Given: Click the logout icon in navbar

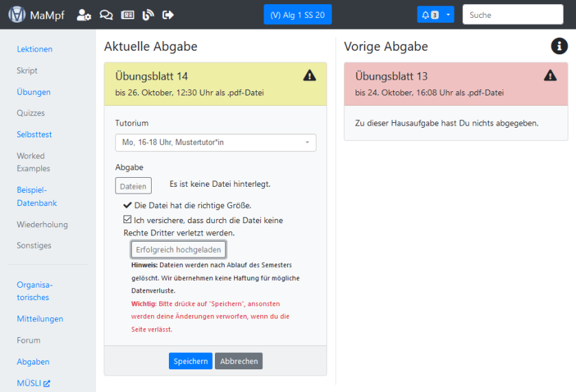Looking at the screenshot, I should [x=168, y=14].
